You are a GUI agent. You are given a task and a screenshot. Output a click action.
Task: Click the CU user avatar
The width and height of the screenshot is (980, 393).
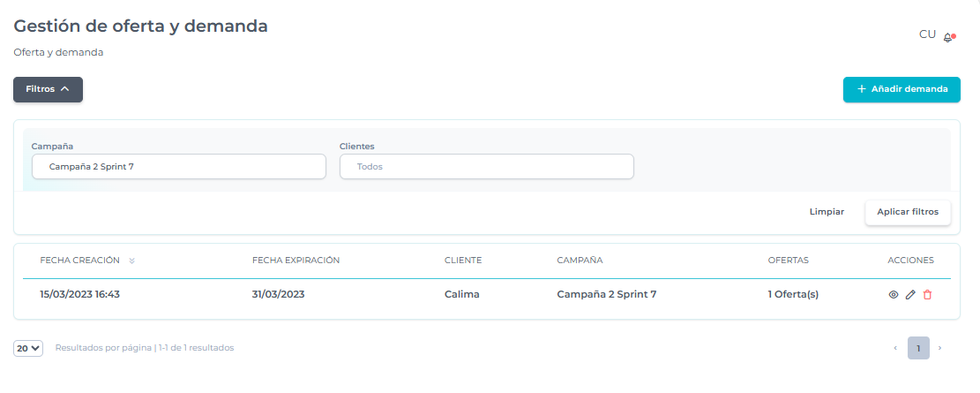tap(927, 34)
